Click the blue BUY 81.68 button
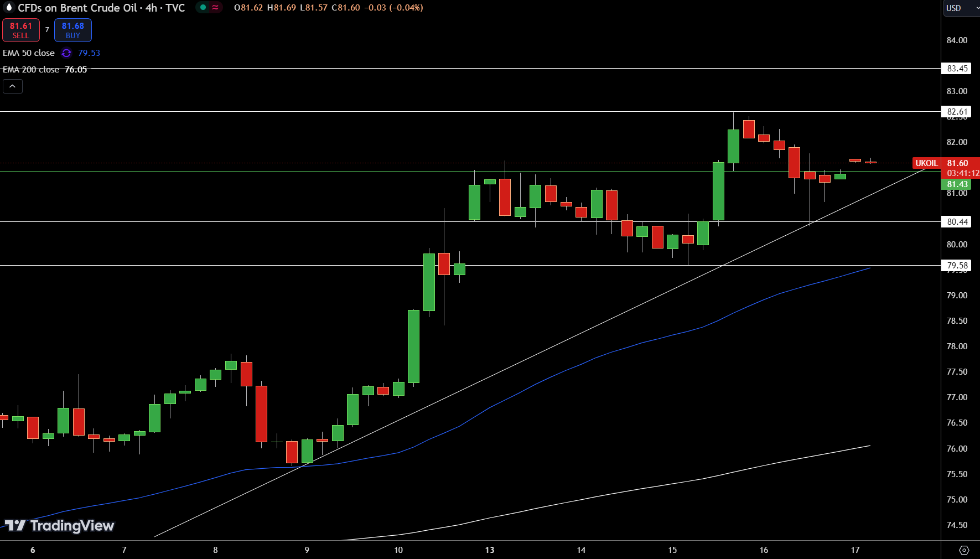This screenshot has height=559, width=980. pos(73,30)
